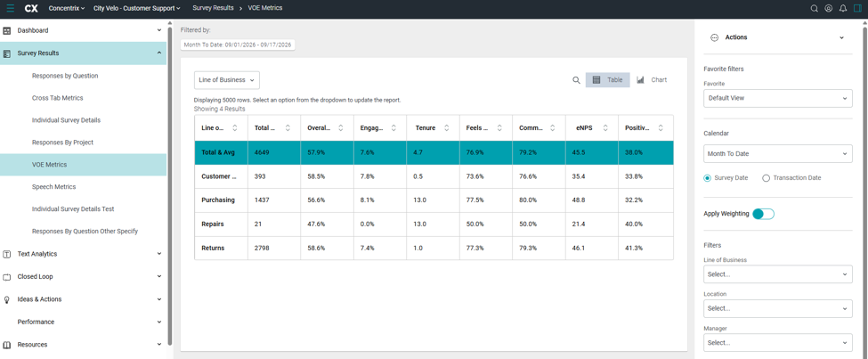Click the Actions ellipsis icon
This screenshot has height=359, width=868.
click(x=714, y=37)
